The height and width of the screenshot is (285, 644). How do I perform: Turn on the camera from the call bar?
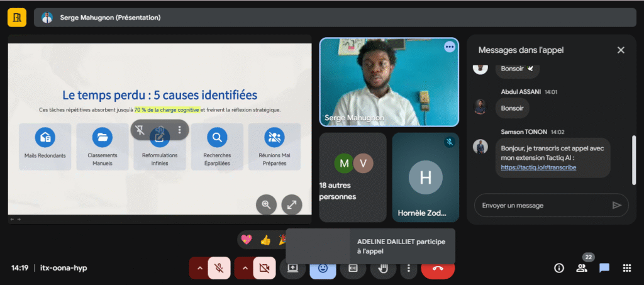[264, 268]
